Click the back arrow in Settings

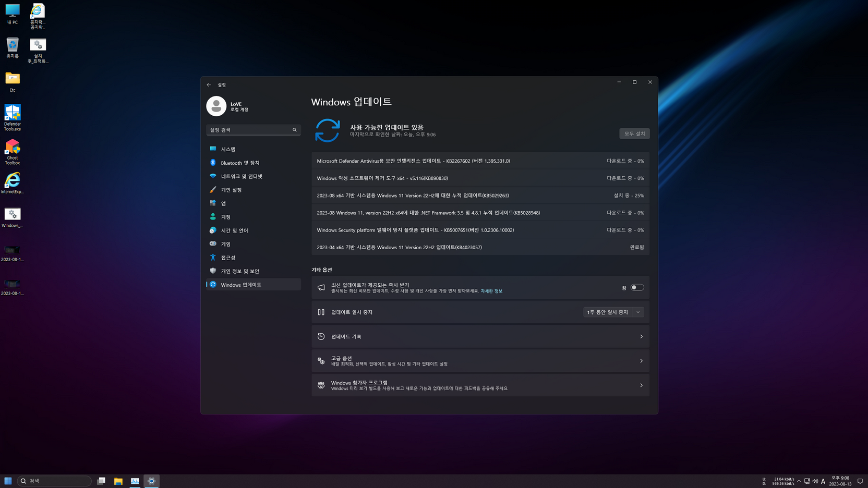pyautogui.click(x=209, y=84)
